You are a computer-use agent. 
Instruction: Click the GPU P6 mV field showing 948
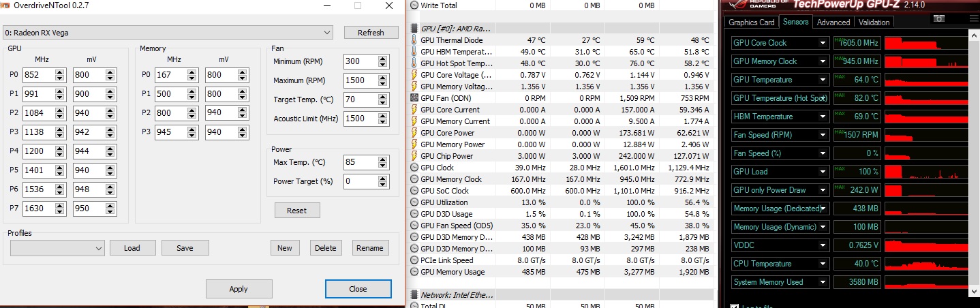pos(95,189)
